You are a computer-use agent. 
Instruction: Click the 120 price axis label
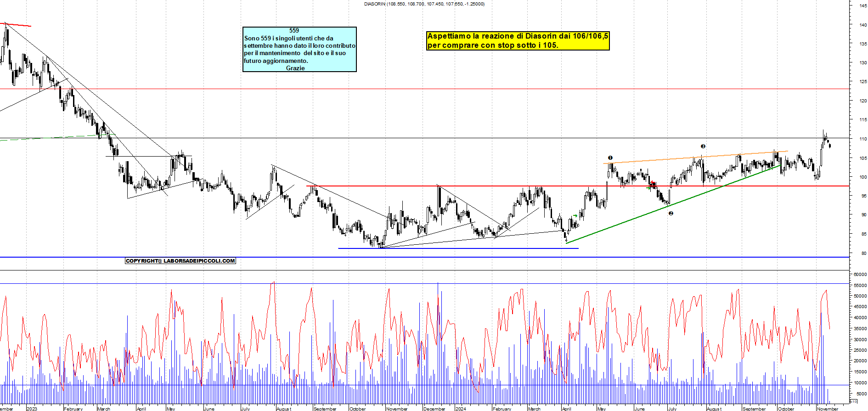(863, 101)
